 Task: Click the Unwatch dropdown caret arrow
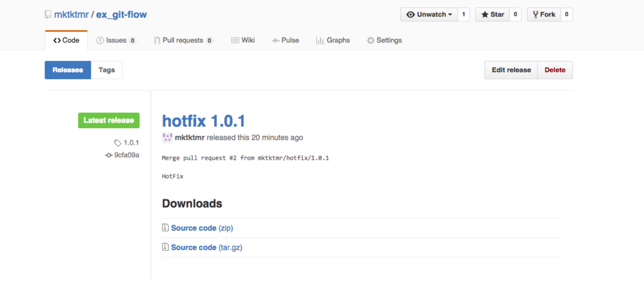450,15
